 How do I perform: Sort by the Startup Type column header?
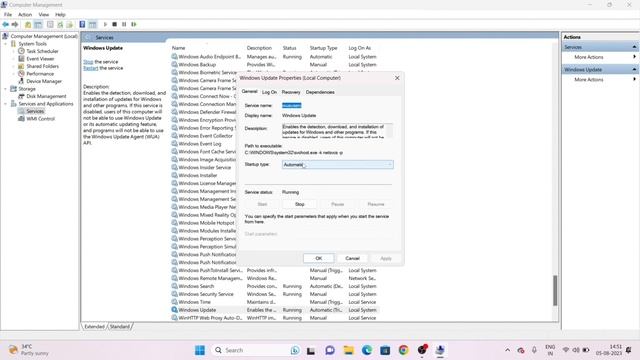(x=323, y=48)
